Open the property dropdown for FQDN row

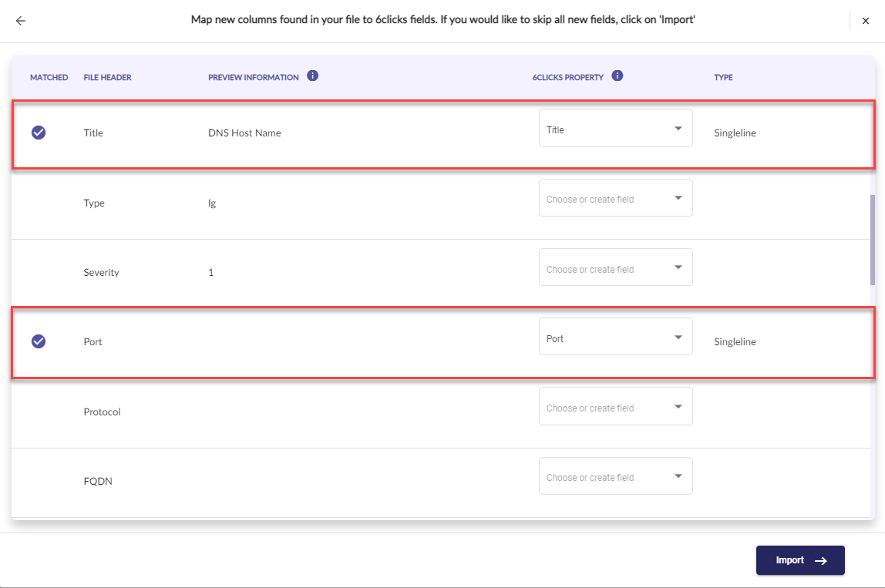[x=616, y=475]
